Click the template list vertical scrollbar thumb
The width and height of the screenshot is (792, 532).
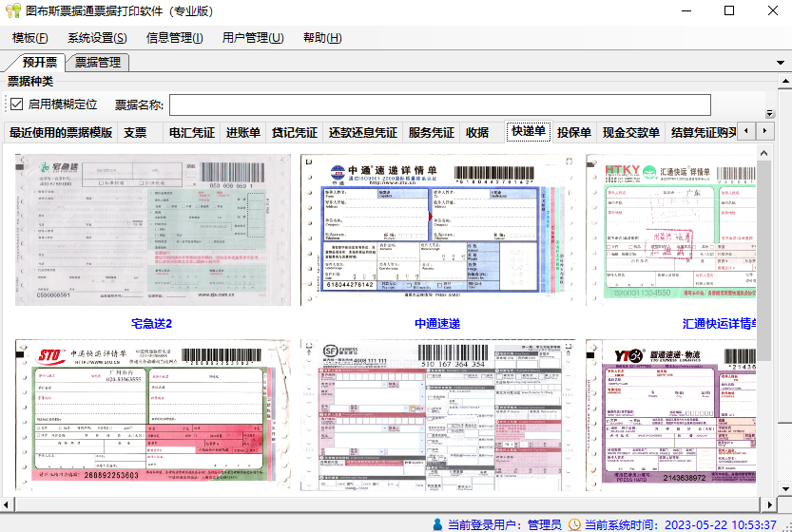(763, 261)
